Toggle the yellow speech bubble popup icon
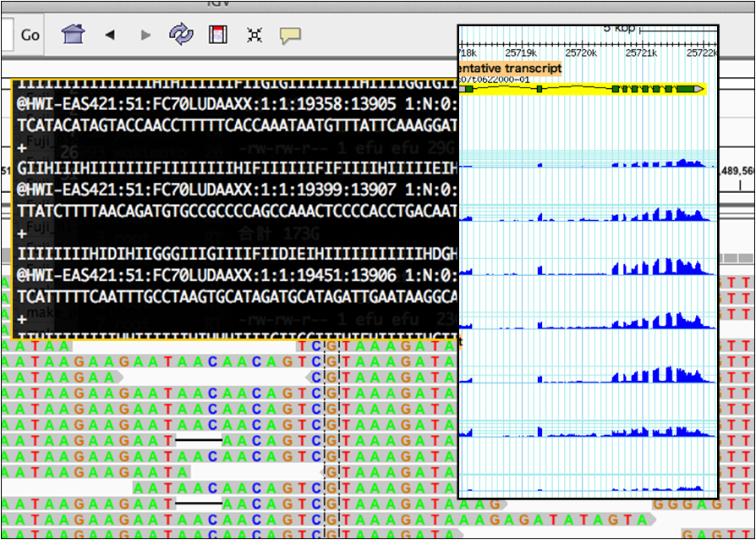The height and width of the screenshot is (540, 756). point(290,35)
